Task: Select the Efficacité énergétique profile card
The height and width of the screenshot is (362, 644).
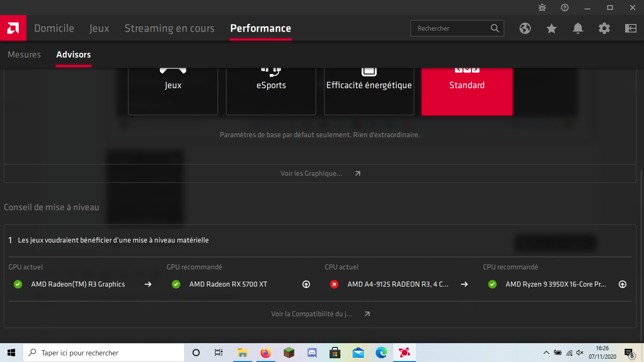Action: [369, 91]
